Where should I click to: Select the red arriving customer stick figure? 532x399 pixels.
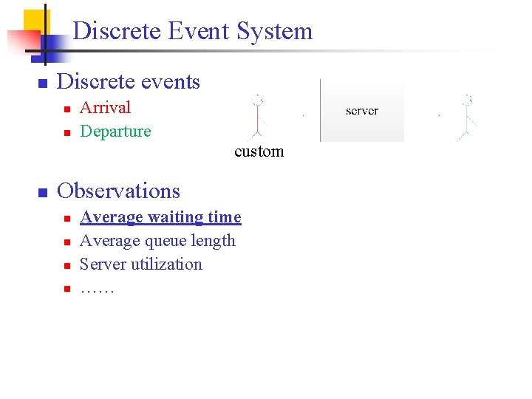pos(258,117)
